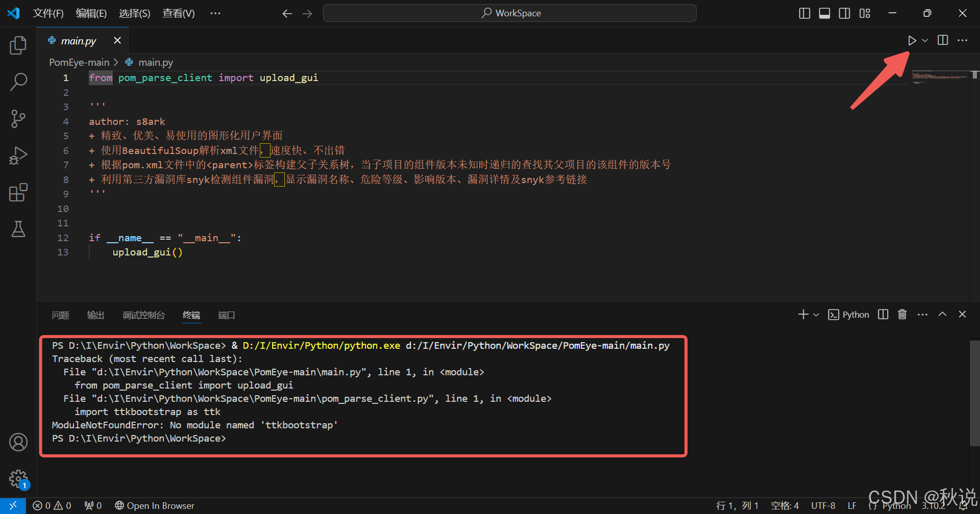Split the editor to the right

click(x=943, y=40)
